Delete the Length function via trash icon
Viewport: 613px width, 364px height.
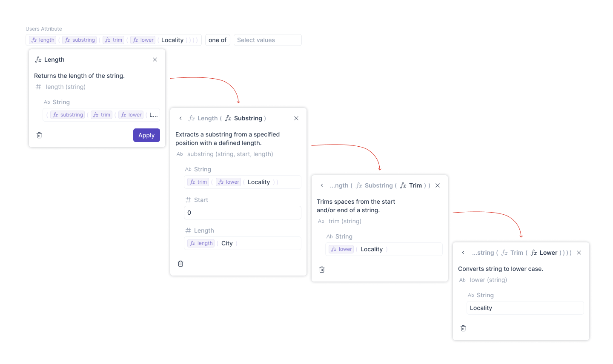click(39, 135)
